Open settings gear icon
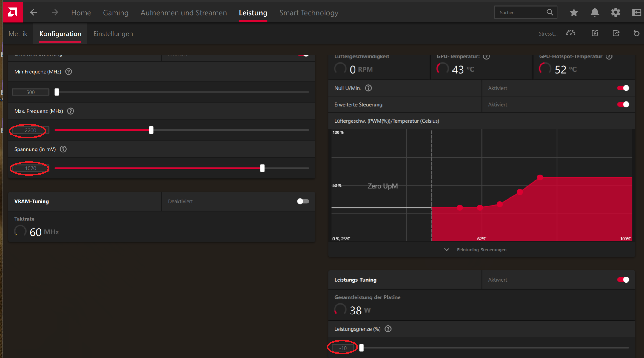Screen dimensions: 644x358 (x=615, y=13)
